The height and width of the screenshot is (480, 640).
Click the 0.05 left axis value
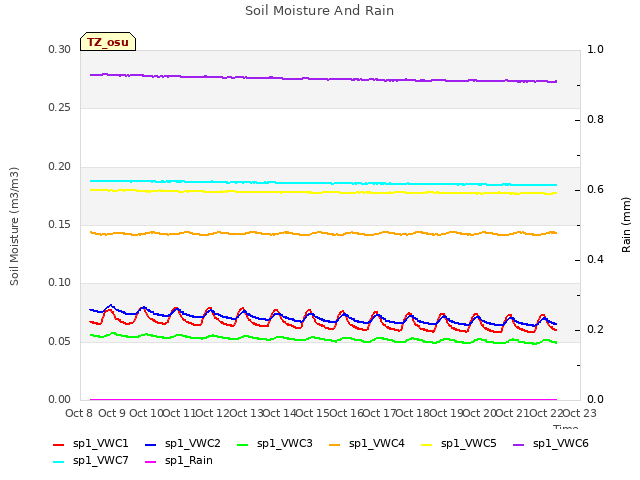[x=60, y=341]
